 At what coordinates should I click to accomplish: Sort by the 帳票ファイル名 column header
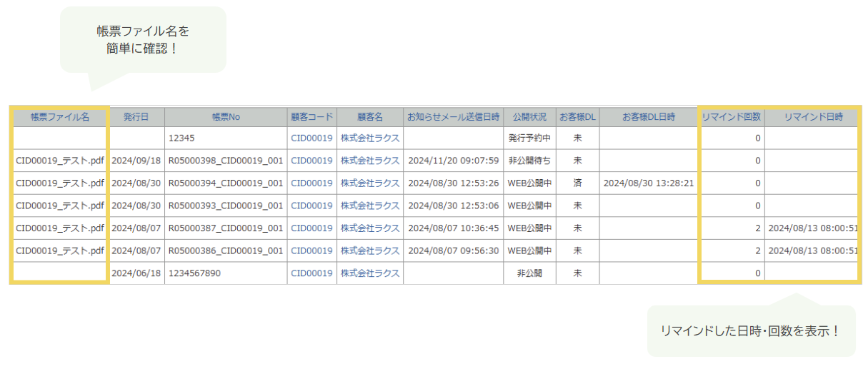coord(60,117)
